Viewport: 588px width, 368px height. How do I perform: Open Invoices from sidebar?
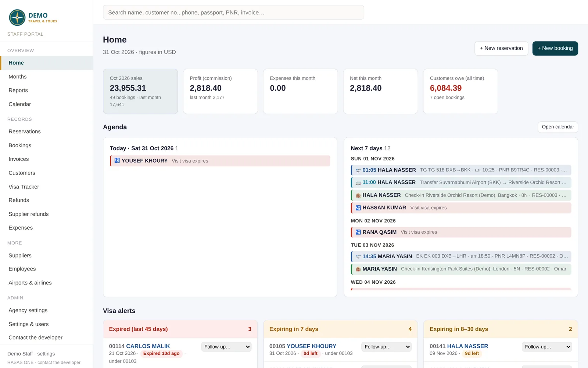[46, 159]
